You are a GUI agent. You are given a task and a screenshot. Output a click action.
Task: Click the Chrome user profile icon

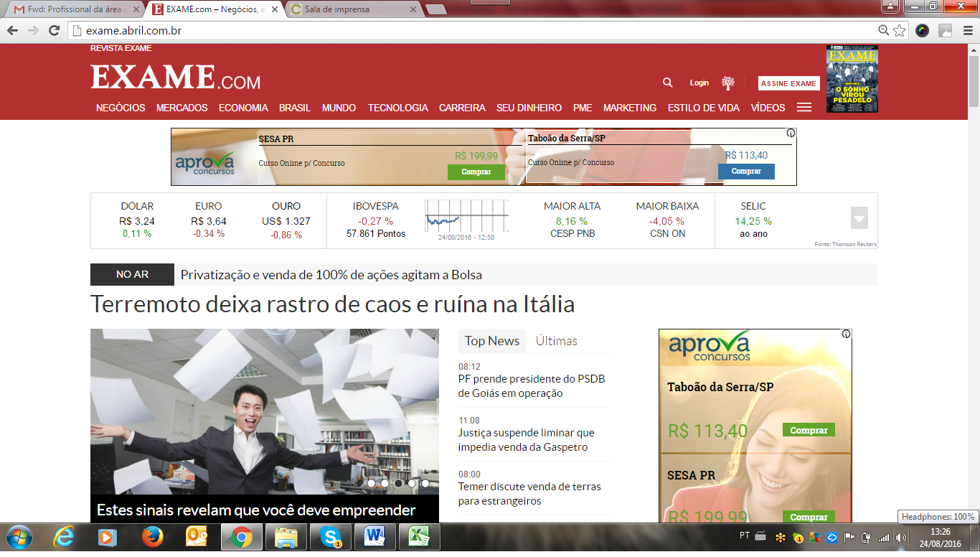point(890,6)
